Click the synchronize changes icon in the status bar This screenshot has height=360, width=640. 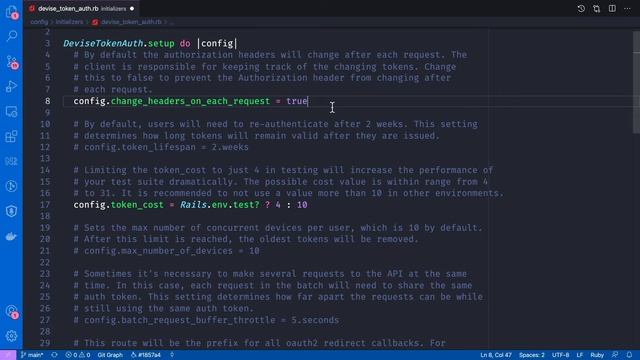(x=54, y=355)
